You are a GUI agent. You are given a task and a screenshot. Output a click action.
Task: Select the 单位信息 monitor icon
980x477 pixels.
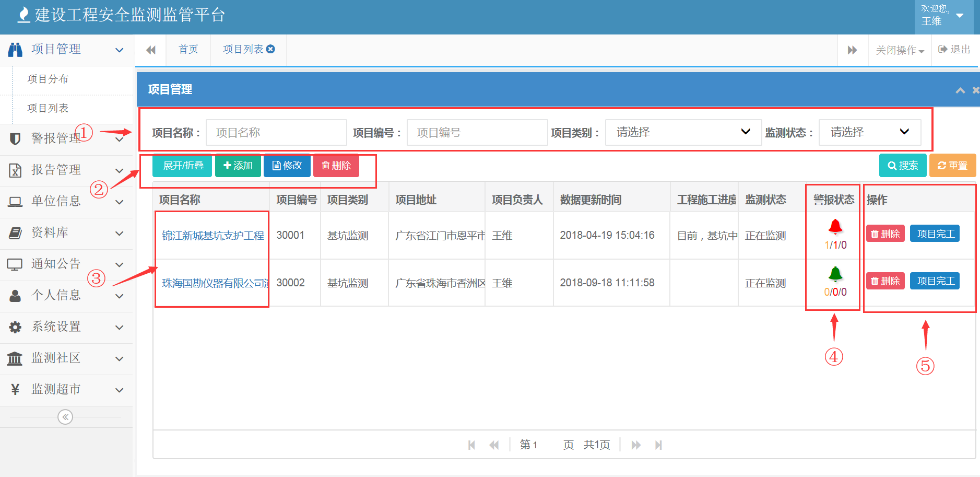15,201
